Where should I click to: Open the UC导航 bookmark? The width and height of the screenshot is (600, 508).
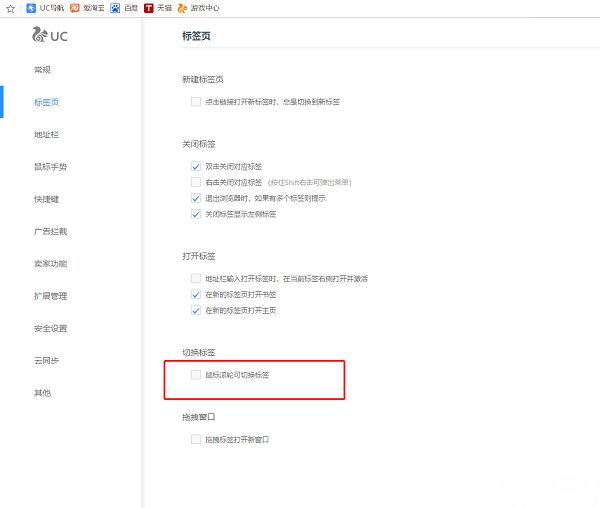point(45,8)
